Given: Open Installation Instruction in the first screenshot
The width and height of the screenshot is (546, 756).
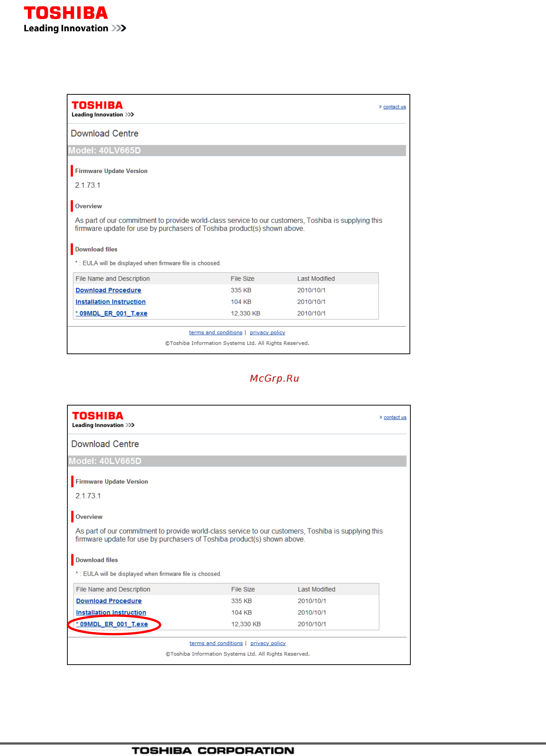Looking at the screenshot, I should tap(110, 302).
